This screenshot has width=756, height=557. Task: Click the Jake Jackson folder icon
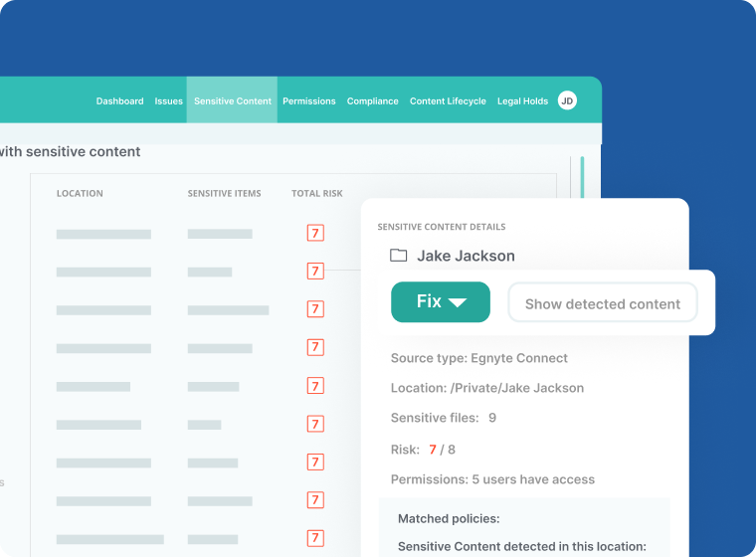click(x=399, y=256)
